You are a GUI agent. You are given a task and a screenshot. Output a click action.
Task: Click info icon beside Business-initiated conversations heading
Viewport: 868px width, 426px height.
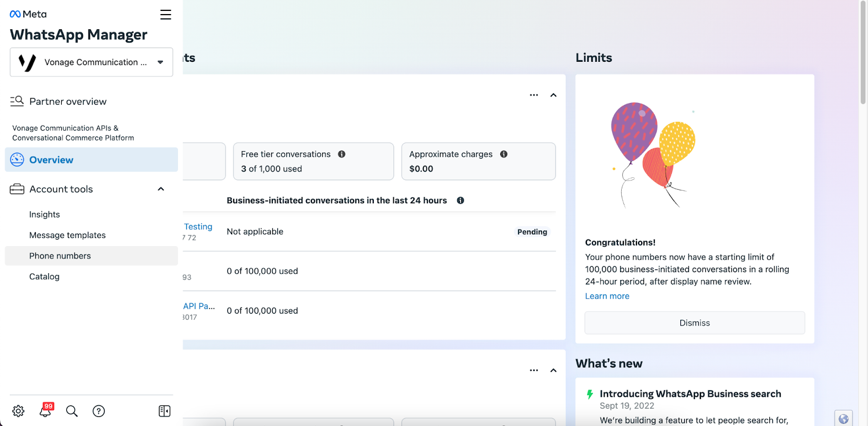461,201
